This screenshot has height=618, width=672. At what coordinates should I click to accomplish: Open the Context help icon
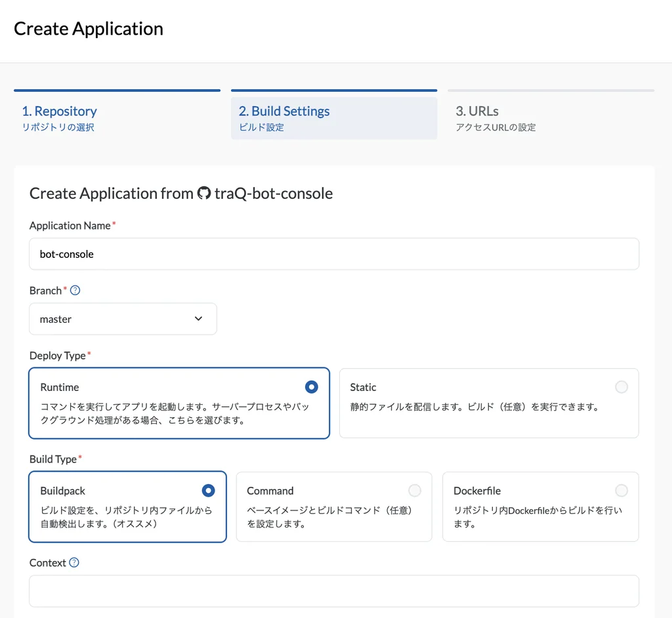(74, 562)
